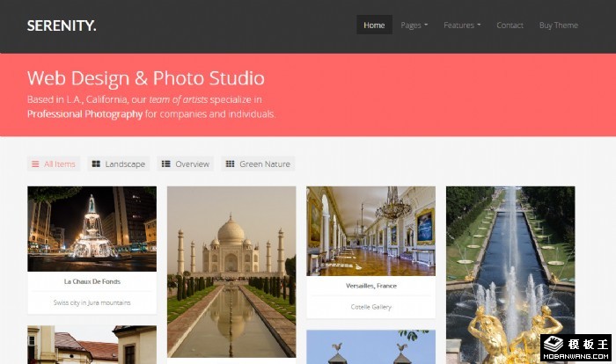Click the Cotelle Gallery caption
616x364 pixels.
(370, 307)
